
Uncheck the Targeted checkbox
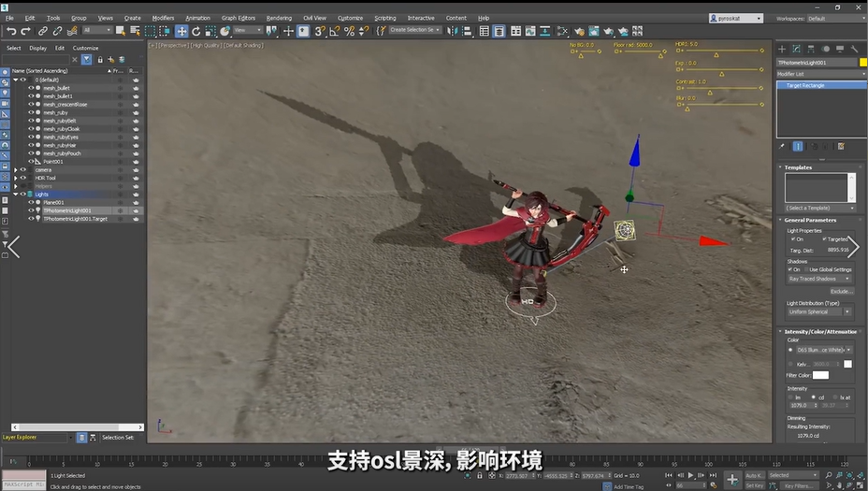[x=824, y=239]
